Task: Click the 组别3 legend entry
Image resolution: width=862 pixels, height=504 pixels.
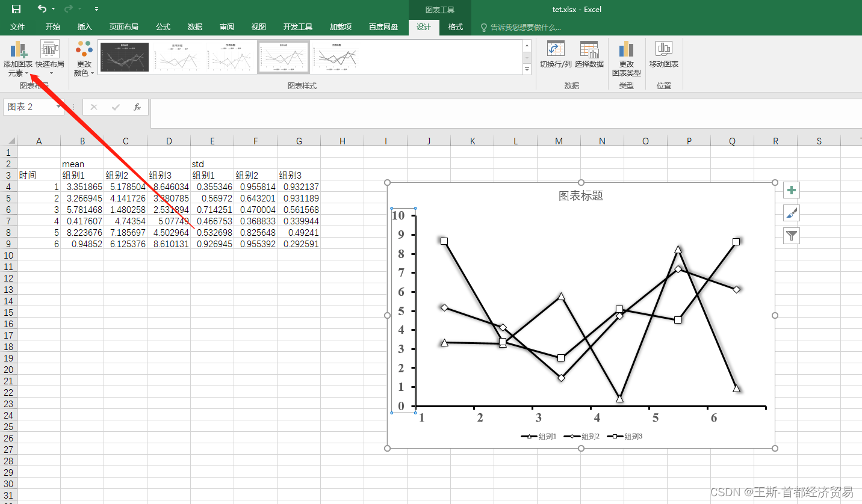Action: tap(625, 437)
